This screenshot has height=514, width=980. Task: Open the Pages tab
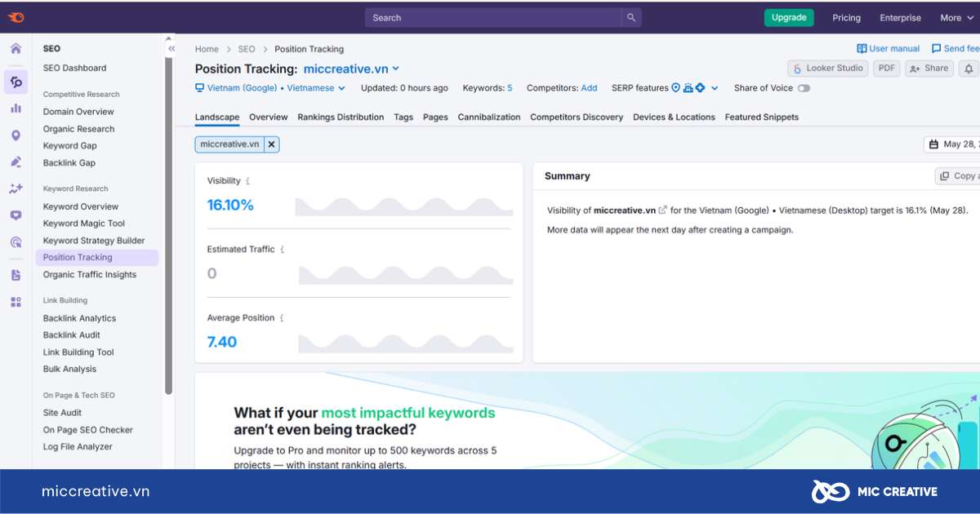tap(435, 117)
